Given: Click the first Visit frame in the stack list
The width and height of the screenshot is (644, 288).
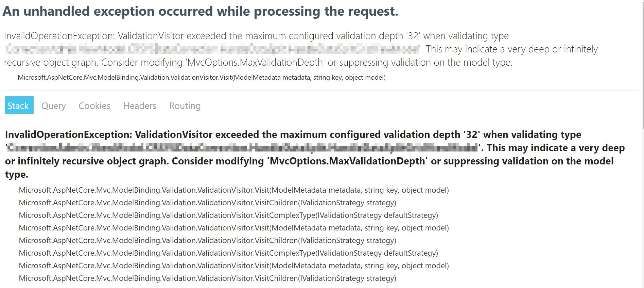Looking at the screenshot, I should 234,190.
